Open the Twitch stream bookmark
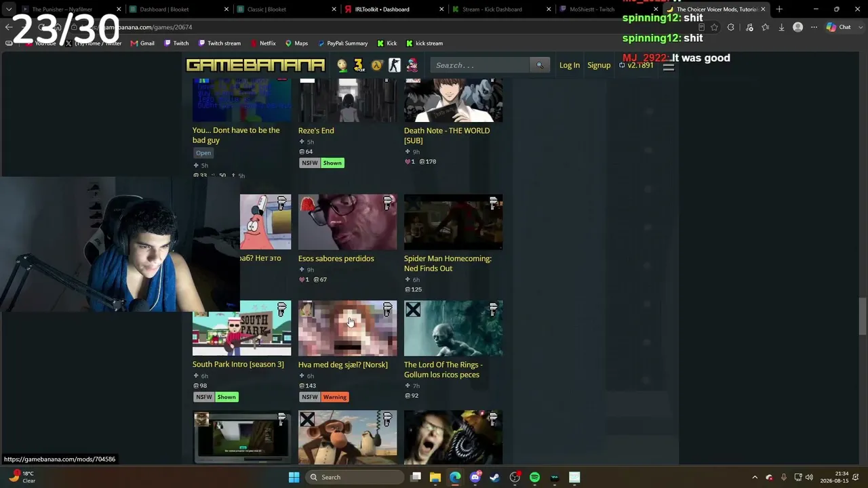 (219, 43)
